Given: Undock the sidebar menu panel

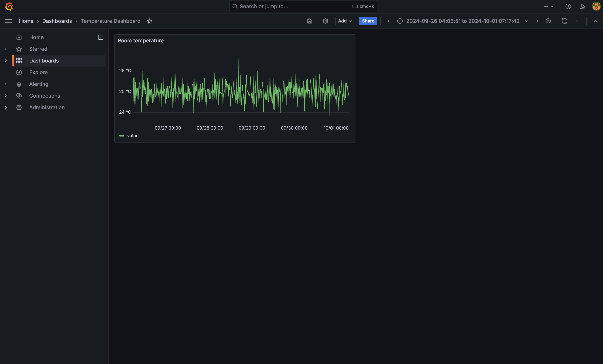Looking at the screenshot, I should point(100,37).
